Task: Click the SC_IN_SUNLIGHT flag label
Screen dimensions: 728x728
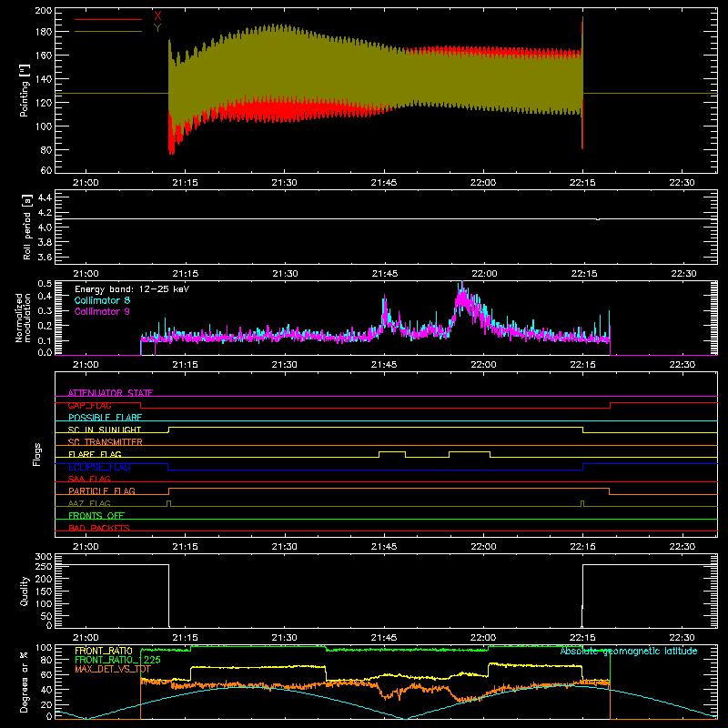Action: 105,430
